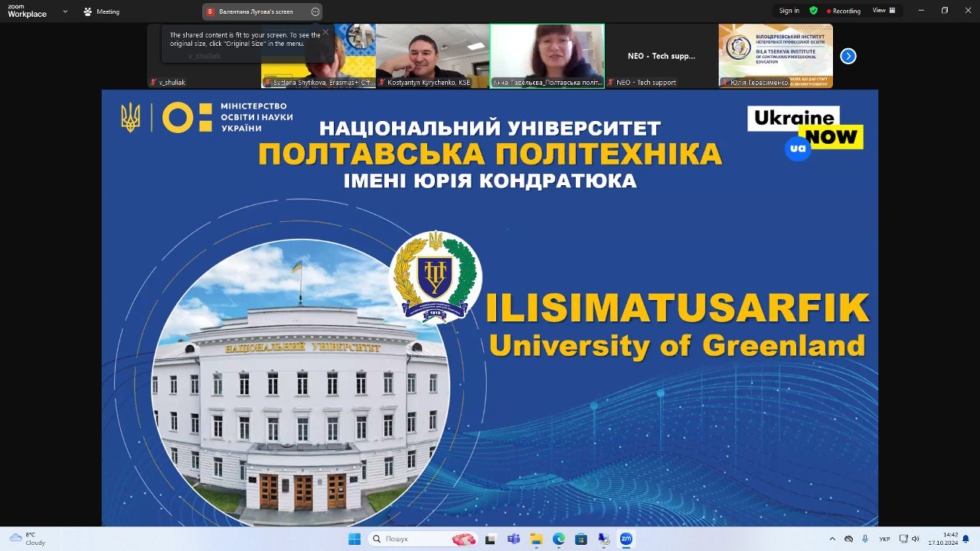The image size is (980, 551).
Task: Click the Ukraine NOW logo on slide
Action: (805, 132)
